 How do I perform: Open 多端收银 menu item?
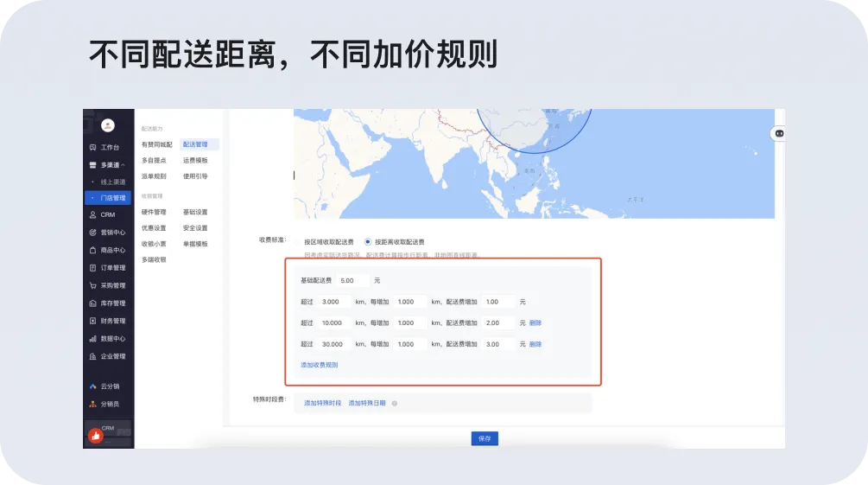(154, 260)
